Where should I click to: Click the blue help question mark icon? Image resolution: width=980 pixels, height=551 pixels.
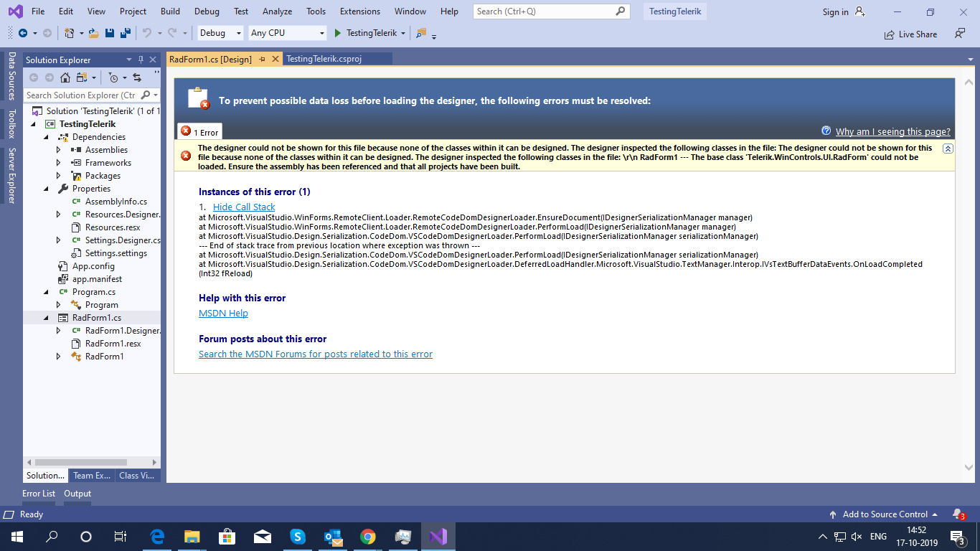point(826,131)
